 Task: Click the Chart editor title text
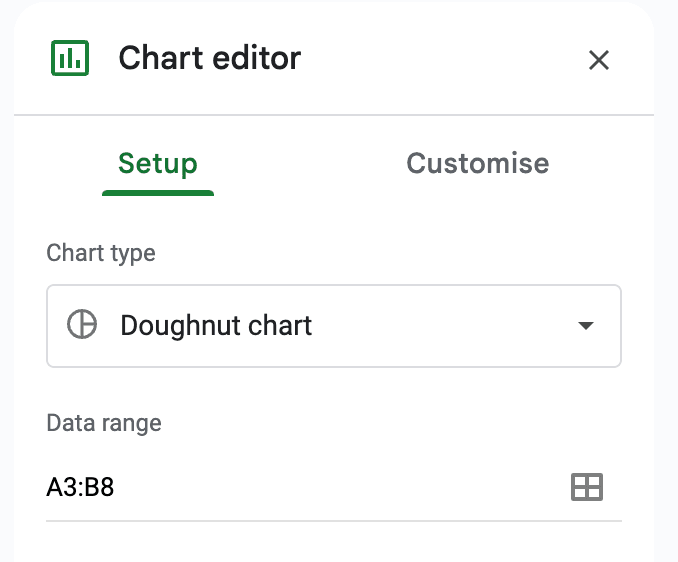tap(209, 58)
